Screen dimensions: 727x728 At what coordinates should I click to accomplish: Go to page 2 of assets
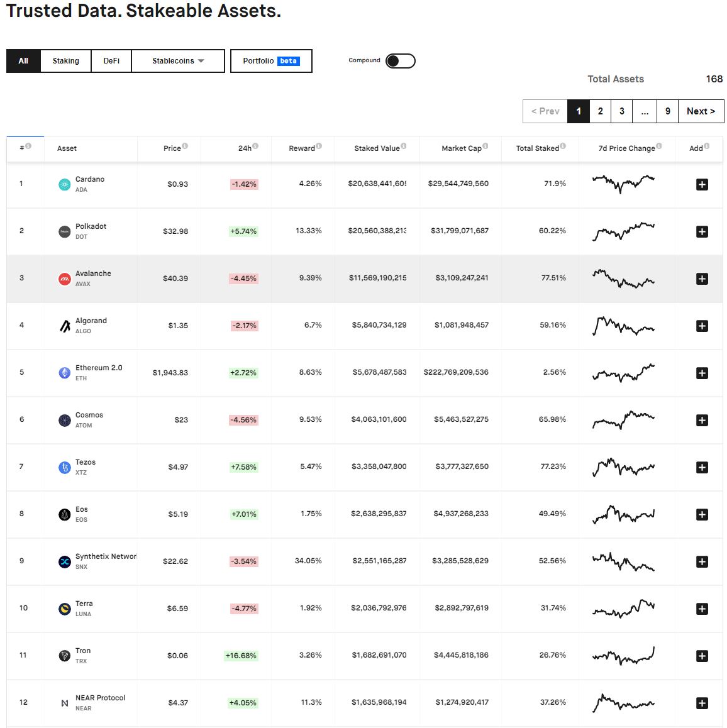coord(600,111)
